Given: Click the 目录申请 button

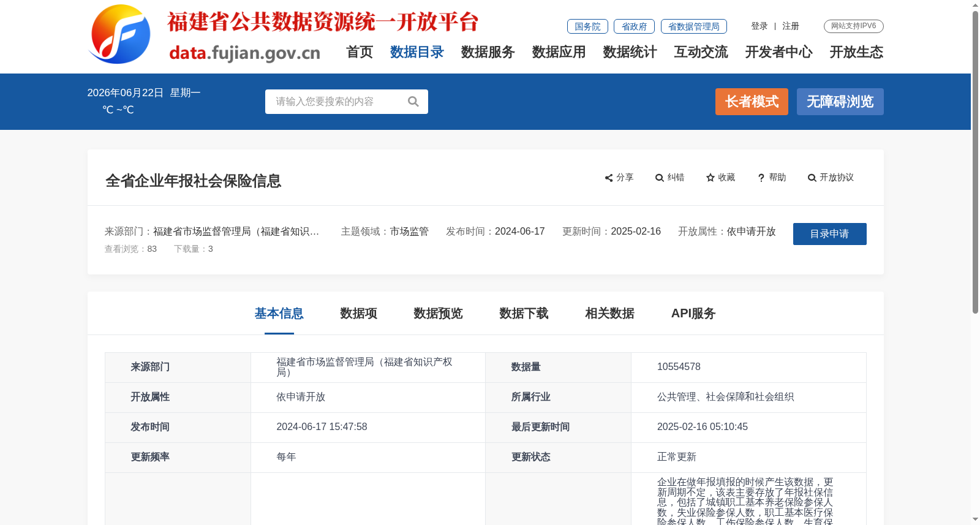Looking at the screenshot, I should [830, 234].
